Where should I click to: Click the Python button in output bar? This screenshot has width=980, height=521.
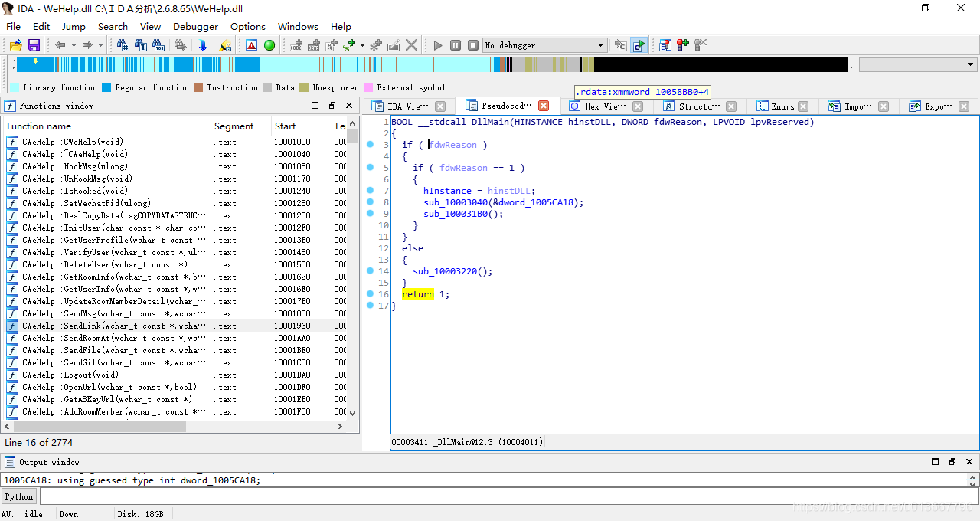19,496
